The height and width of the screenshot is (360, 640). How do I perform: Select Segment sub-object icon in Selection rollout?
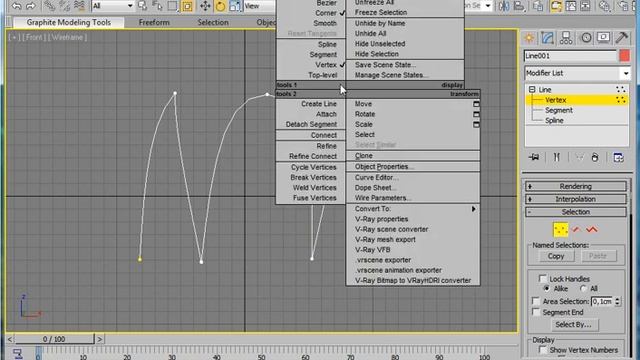coord(576,230)
